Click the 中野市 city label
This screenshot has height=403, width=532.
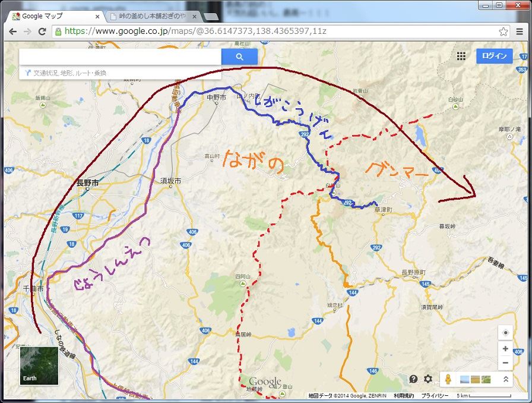coord(216,97)
